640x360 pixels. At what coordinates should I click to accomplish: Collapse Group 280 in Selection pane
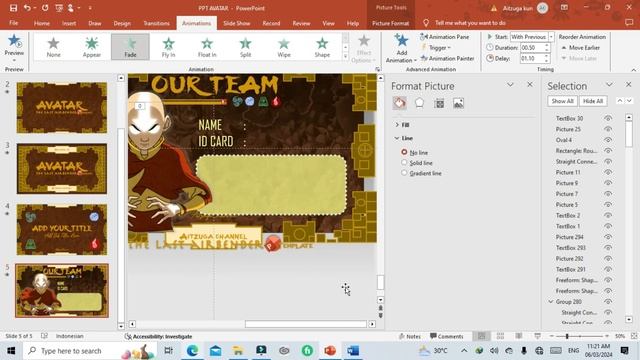[x=551, y=302]
